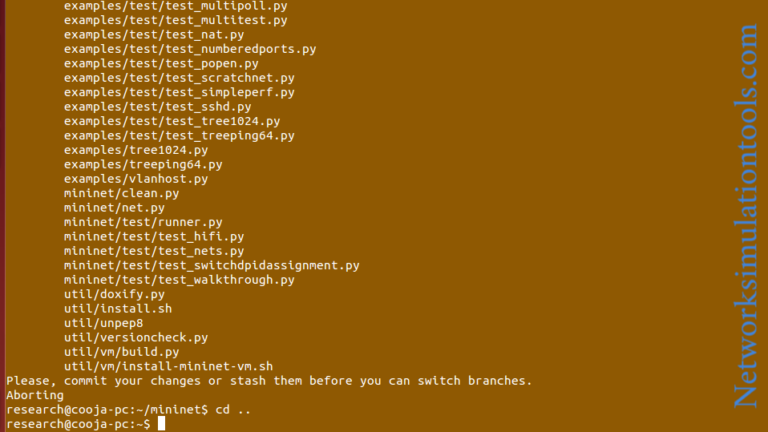Screen dimensions: 768x432
Task: Click the 'mininet/test/test_switchdpidassignment.py' entry
Action: (211, 266)
